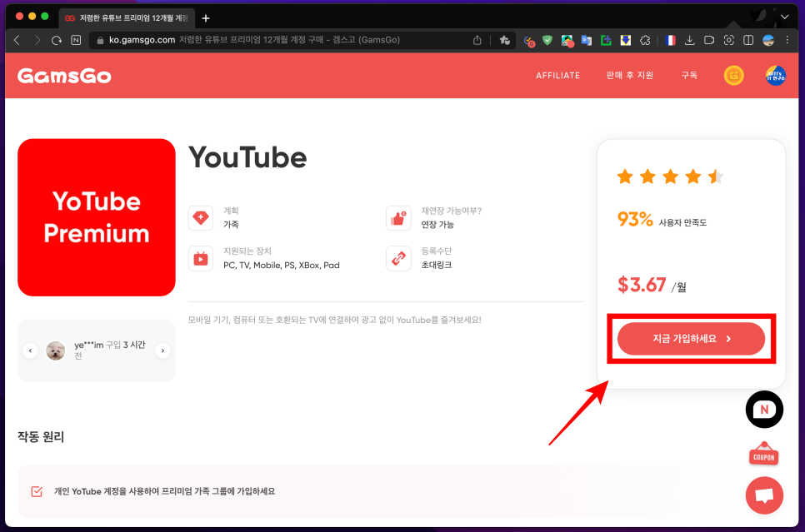
Task: Open the AFFILIATE menu item
Action: (557, 76)
